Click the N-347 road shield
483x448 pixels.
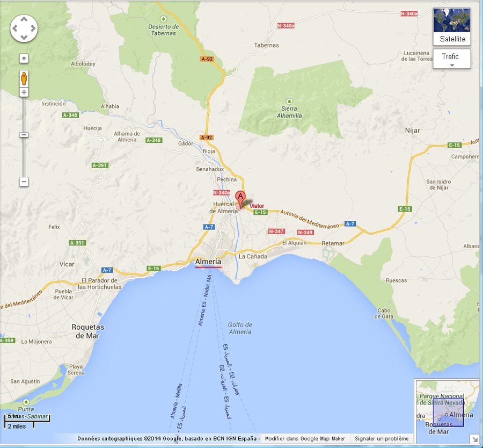276,231
